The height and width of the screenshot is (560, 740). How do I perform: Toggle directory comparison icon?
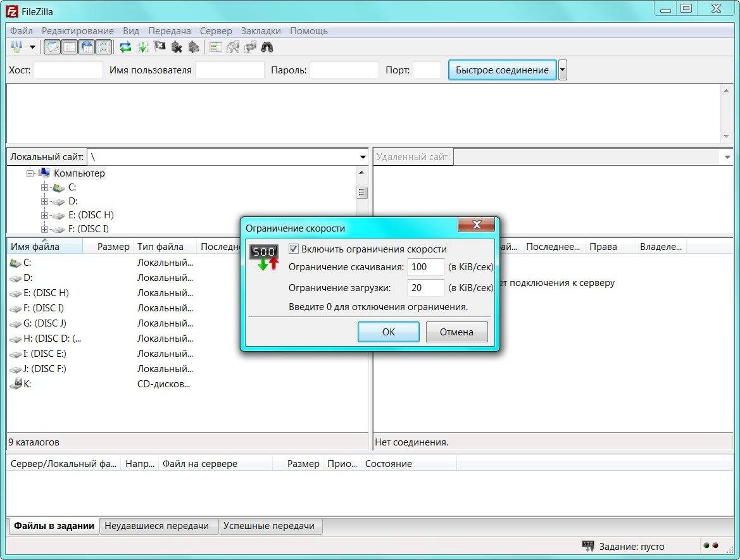pyautogui.click(x=233, y=47)
